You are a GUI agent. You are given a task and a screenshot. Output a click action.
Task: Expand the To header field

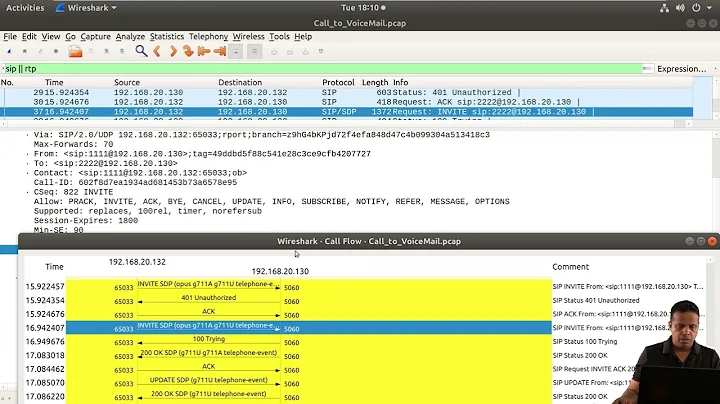point(28,164)
